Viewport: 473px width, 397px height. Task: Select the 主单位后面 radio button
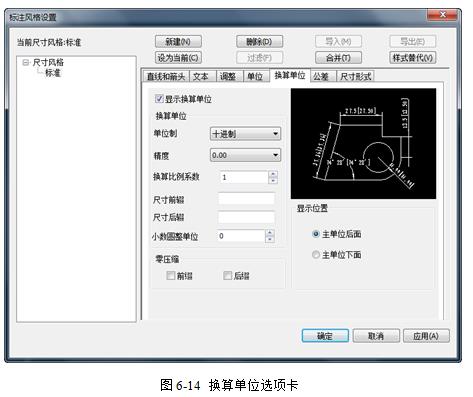315,234
